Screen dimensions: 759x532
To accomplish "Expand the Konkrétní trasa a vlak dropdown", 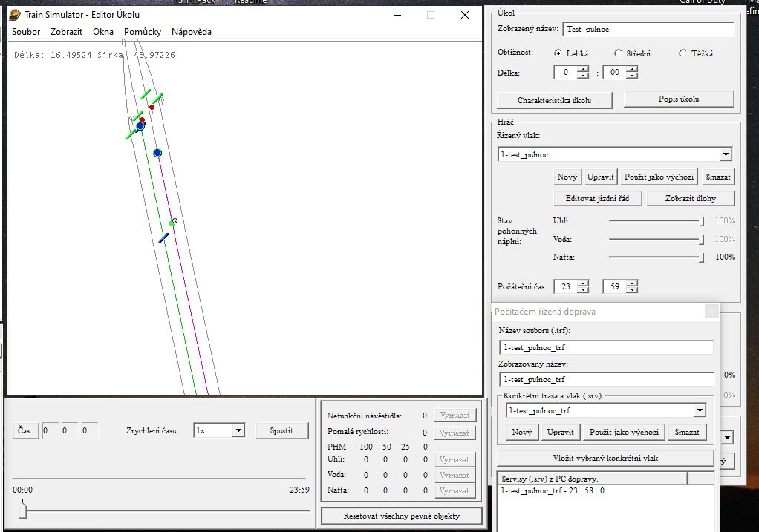I will (x=700, y=410).
